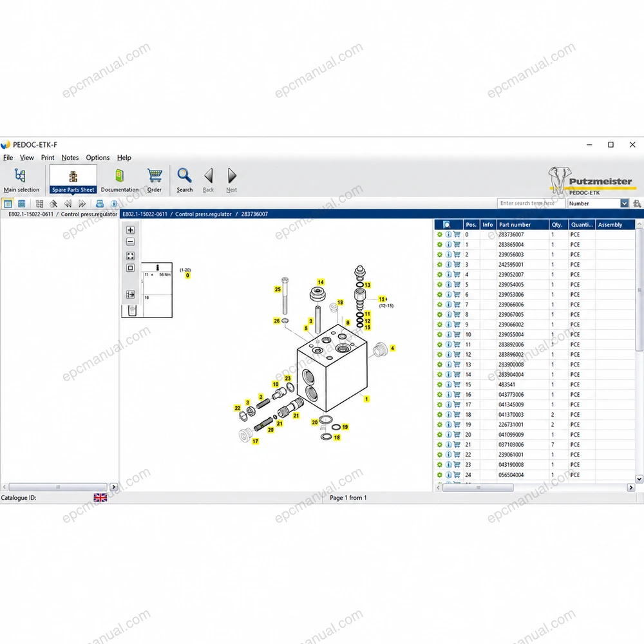Zoom in on the drawing with plus
The width and height of the screenshot is (644, 644).
[130, 230]
